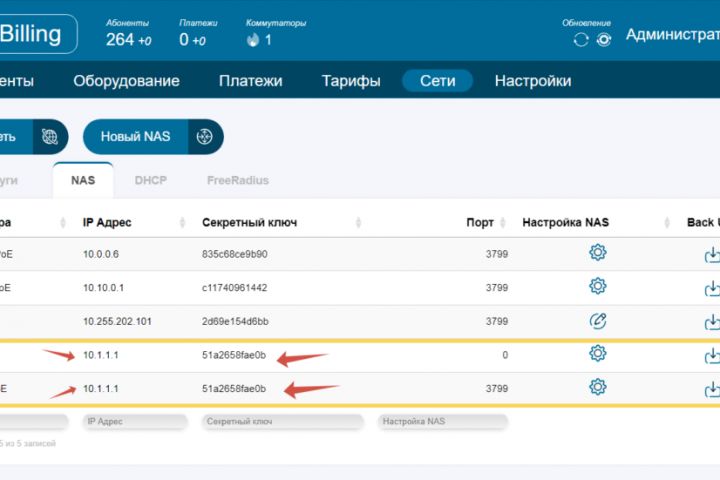Viewport: 720px width, 480px height.
Task: Go to the Оборудование section
Action: tap(126, 81)
